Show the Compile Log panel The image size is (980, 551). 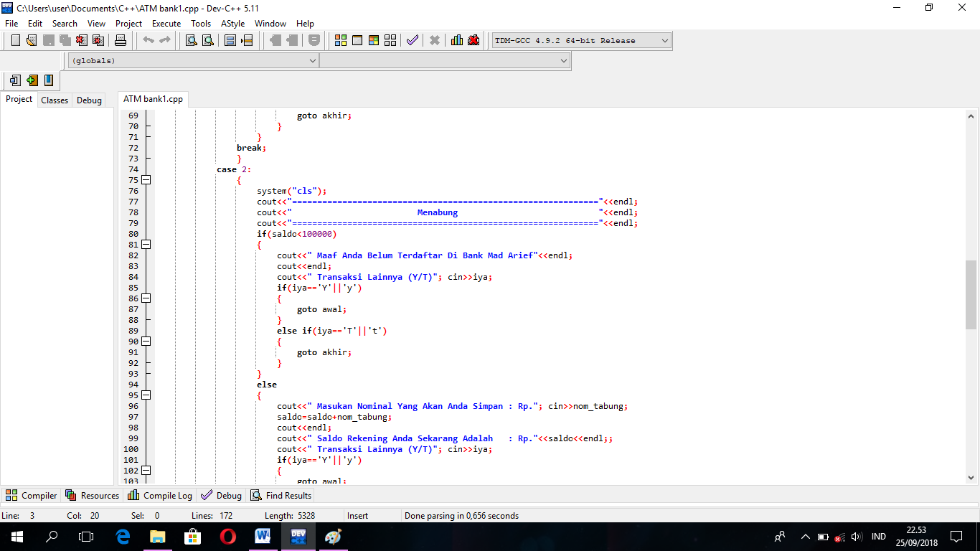click(x=159, y=495)
